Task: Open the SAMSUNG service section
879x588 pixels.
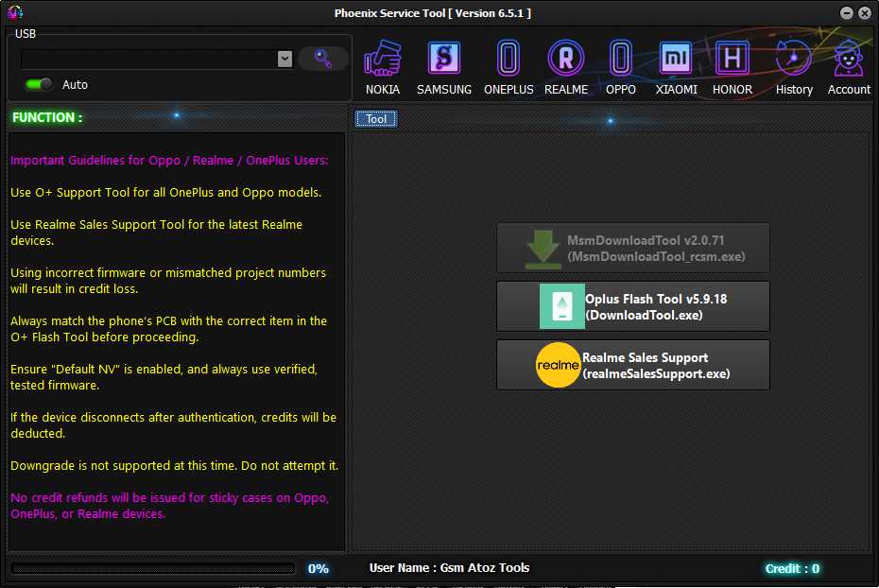Action: (443, 61)
